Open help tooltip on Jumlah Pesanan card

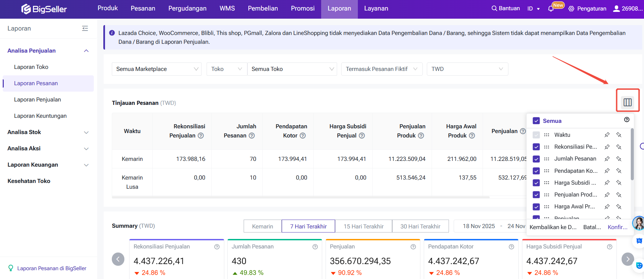coord(315,247)
